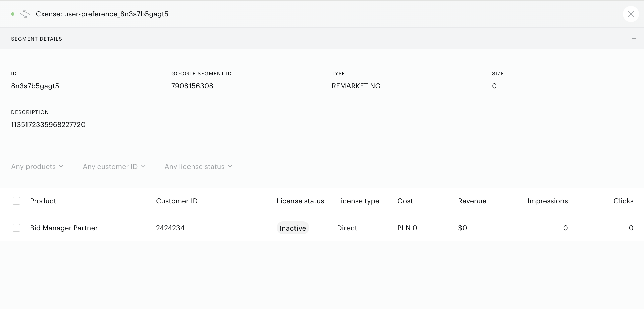Sort by Revenue column header
Screen dimensions: 644x309
472,201
